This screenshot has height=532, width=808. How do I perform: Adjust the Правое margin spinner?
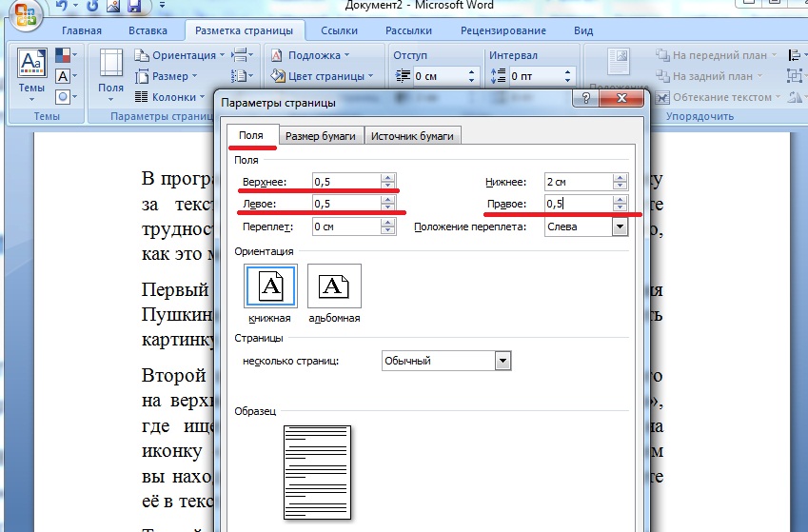click(x=620, y=204)
